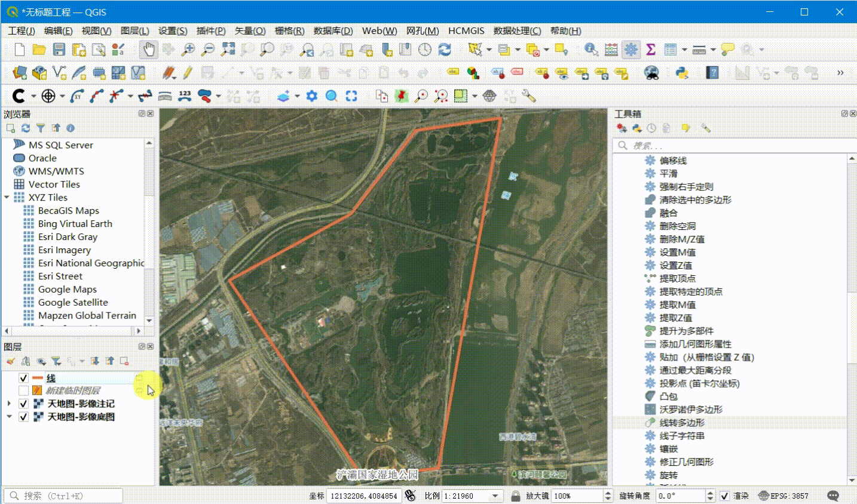
Task: Click the Zoom Full extent icon
Action: pyautogui.click(x=228, y=50)
